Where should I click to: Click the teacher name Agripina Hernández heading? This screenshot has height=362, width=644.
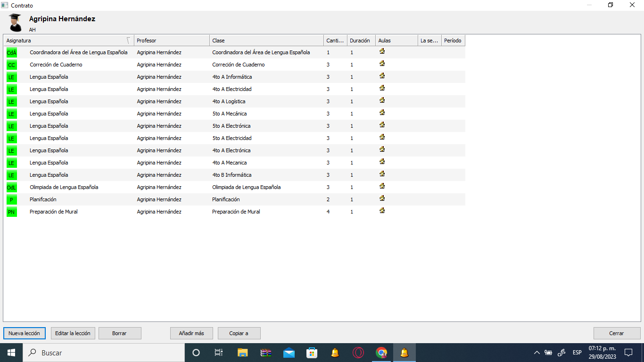coord(62,19)
